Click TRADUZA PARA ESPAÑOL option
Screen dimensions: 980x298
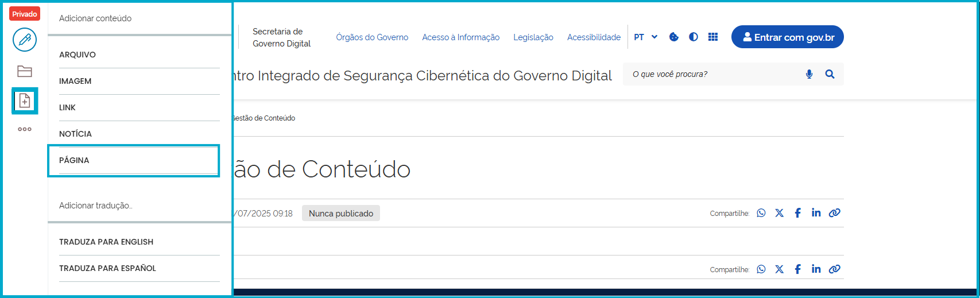(x=140, y=268)
